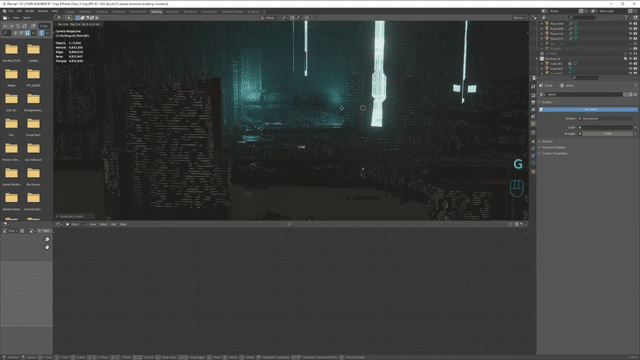Click the World color swatch
The height and width of the screenshot is (360, 640).
(x=607, y=127)
